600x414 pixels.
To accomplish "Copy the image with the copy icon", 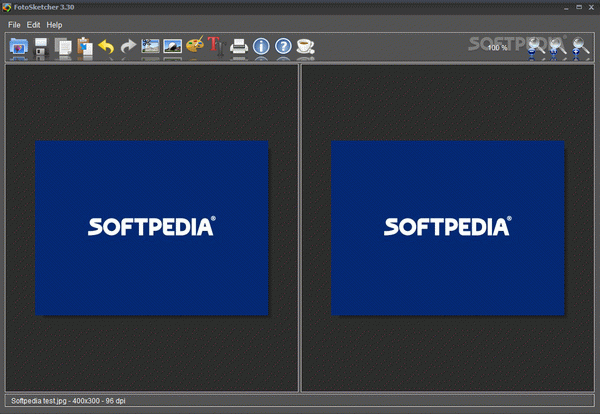I will pos(63,47).
